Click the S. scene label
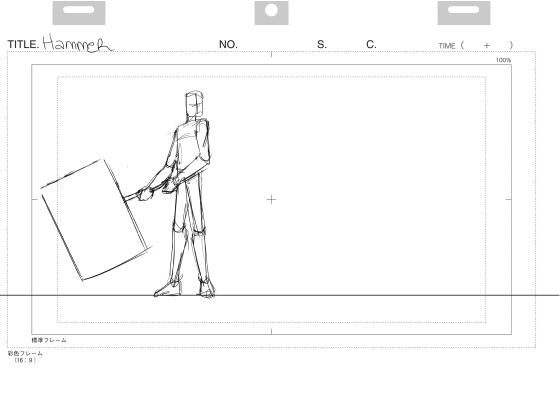This screenshot has height=396, width=560. pos(322,45)
